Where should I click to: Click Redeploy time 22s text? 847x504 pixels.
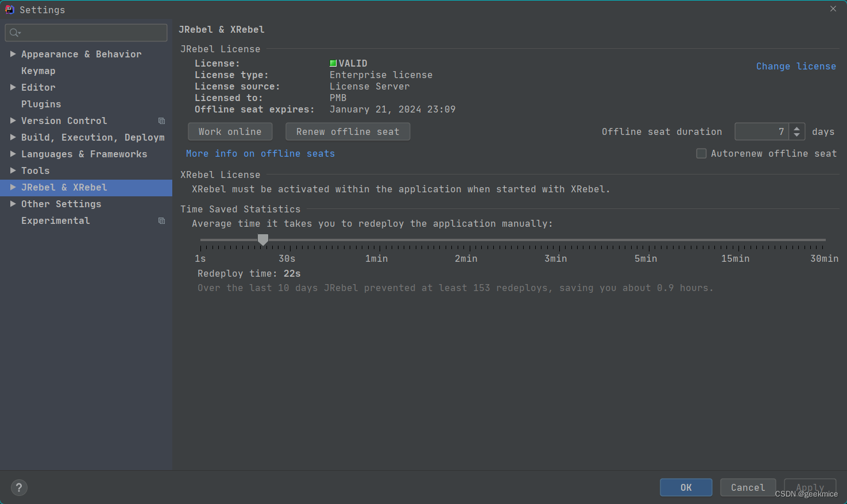click(x=249, y=273)
